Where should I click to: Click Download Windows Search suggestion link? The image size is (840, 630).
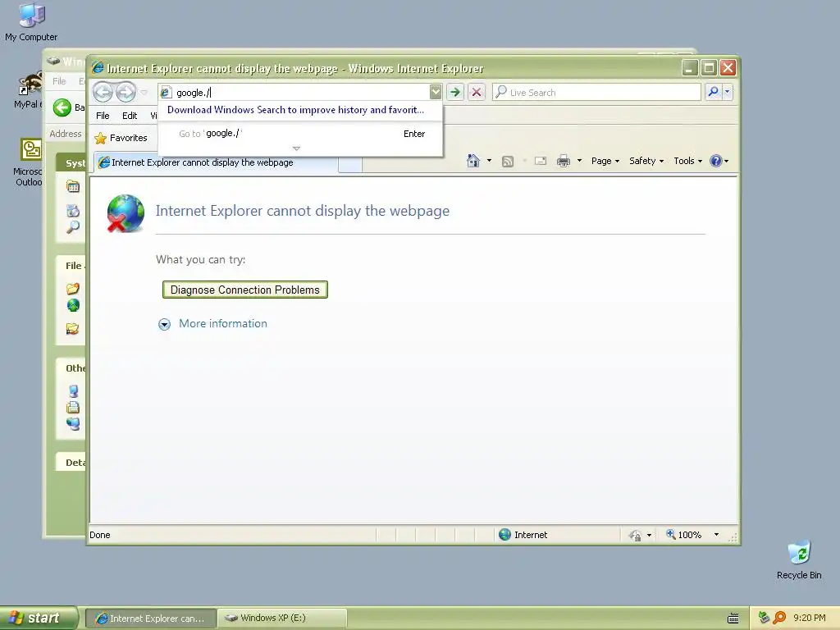click(295, 110)
